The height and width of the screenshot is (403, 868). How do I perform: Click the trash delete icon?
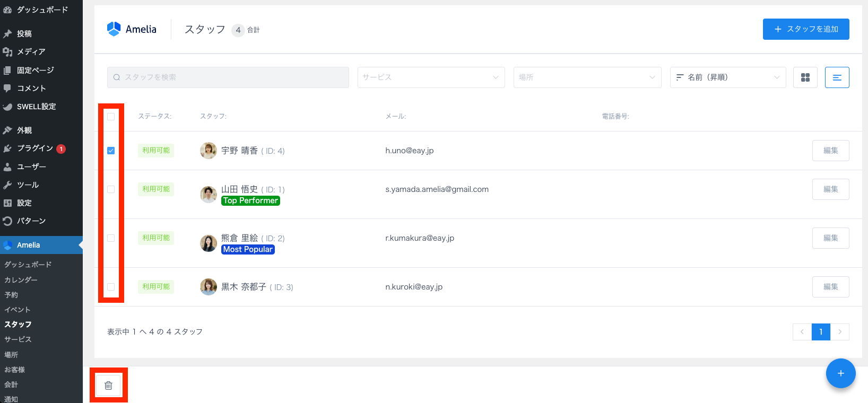(x=108, y=386)
